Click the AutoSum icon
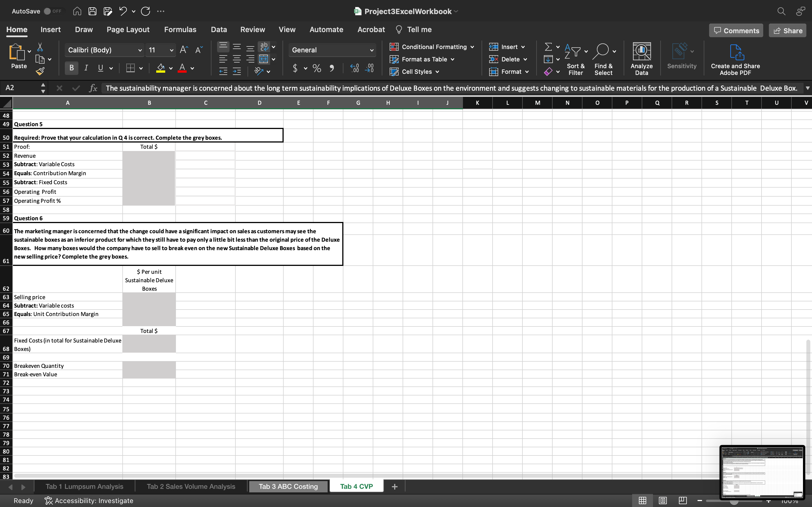This screenshot has width=812, height=507. 549,46
